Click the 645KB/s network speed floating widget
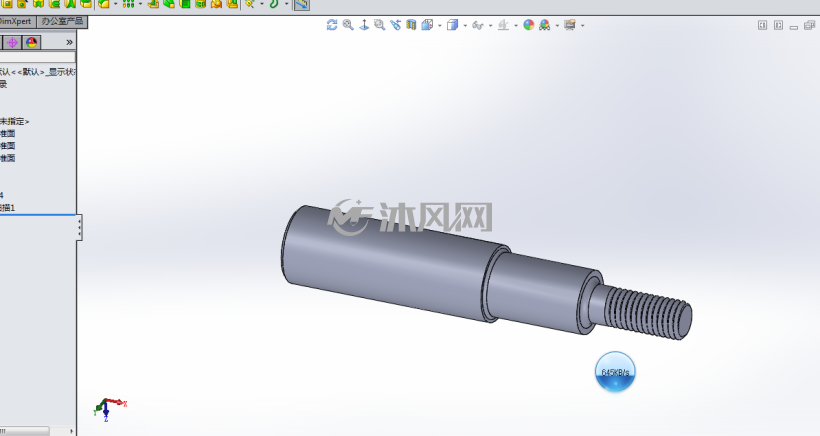This screenshot has height=436, width=820. [x=615, y=372]
